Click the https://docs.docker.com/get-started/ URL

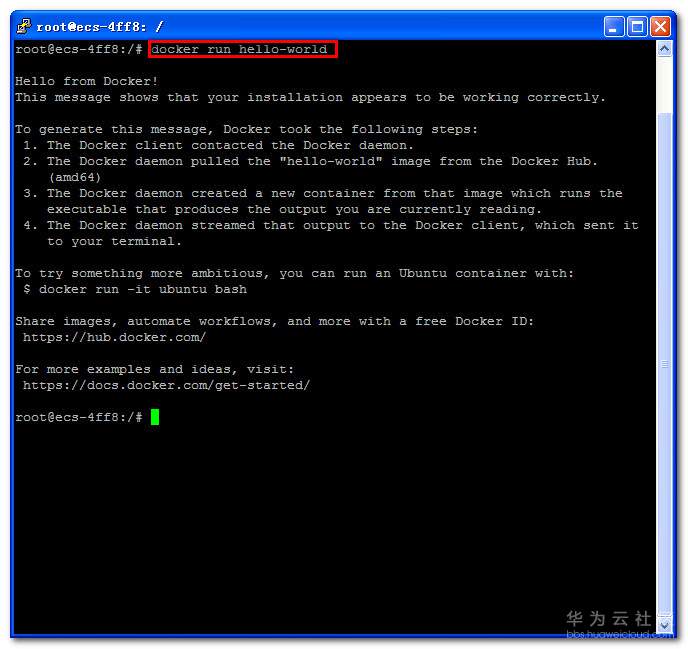(166, 385)
